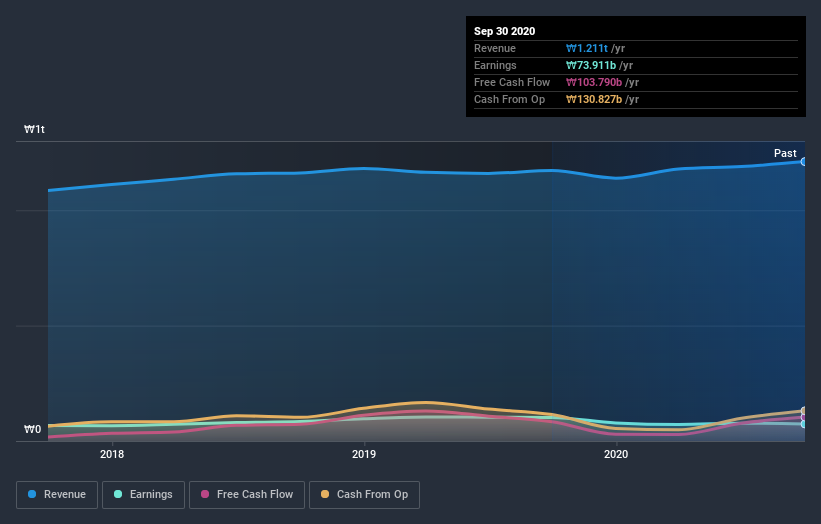
Task: Click the ₩103.790b free cash flow value
Action: [594, 82]
